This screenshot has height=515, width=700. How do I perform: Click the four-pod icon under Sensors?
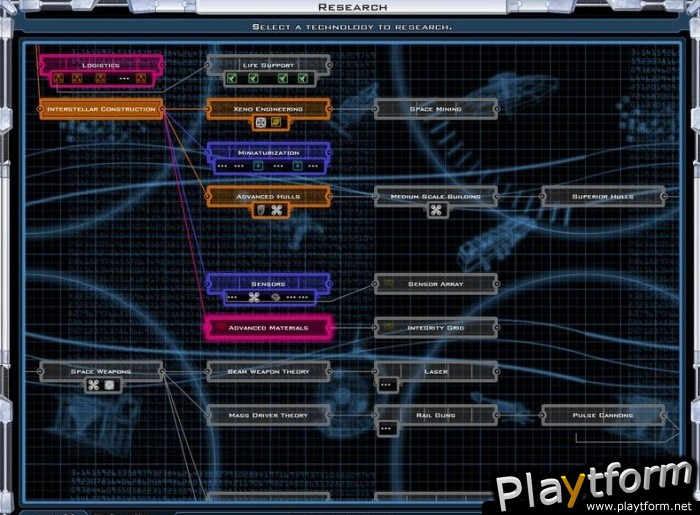pos(254,297)
